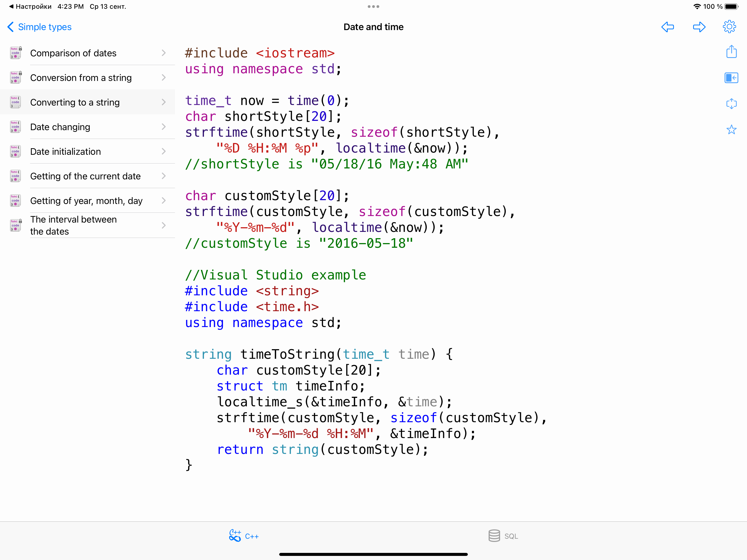Tap the previous topic left arrow
The height and width of the screenshot is (560, 747).
[667, 27]
